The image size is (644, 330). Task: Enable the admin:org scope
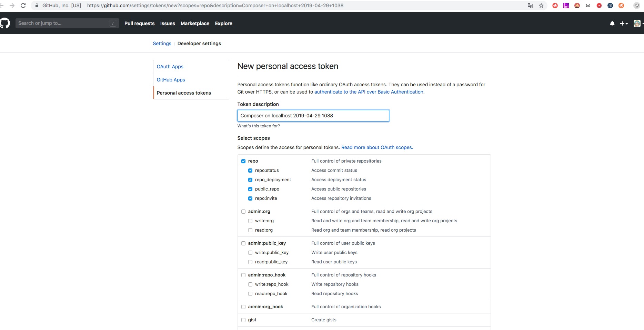pos(243,212)
